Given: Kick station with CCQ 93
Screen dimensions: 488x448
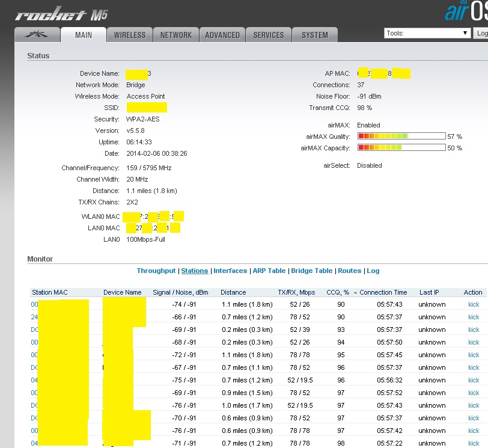Looking at the screenshot, I should (x=474, y=330).
